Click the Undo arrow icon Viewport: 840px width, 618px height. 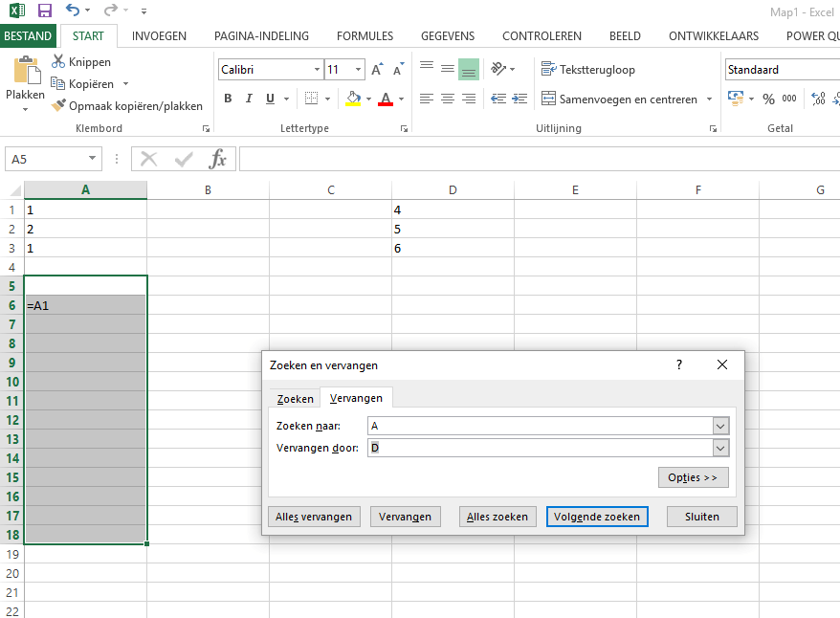74,11
